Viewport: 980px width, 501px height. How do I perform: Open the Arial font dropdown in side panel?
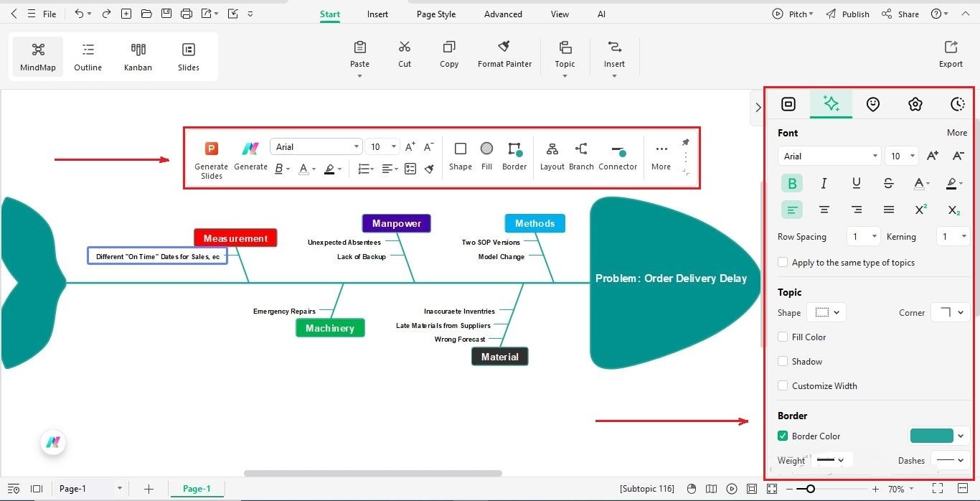[x=829, y=156]
